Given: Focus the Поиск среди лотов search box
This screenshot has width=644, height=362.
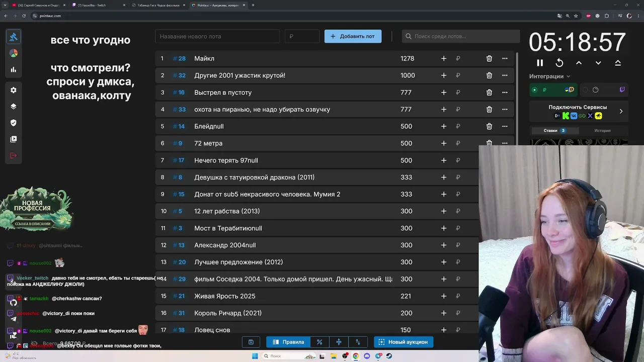Looking at the screenshot, I should coord(461,36).
